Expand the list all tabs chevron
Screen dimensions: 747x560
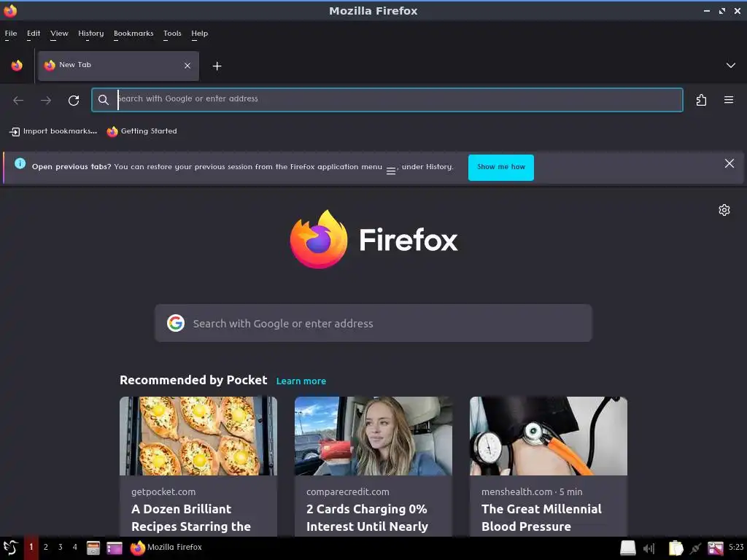(730, 65)
